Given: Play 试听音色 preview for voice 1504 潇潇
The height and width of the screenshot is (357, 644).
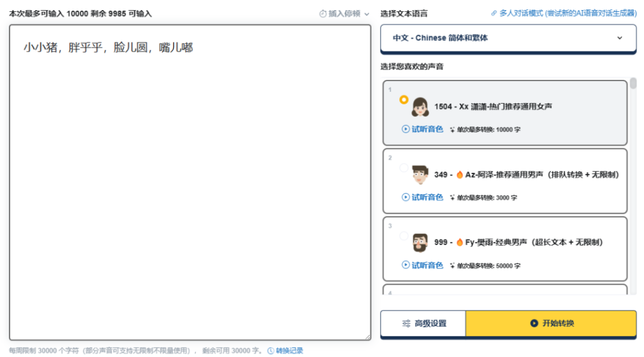Looking at the screenshot, I should click(422, 129).
